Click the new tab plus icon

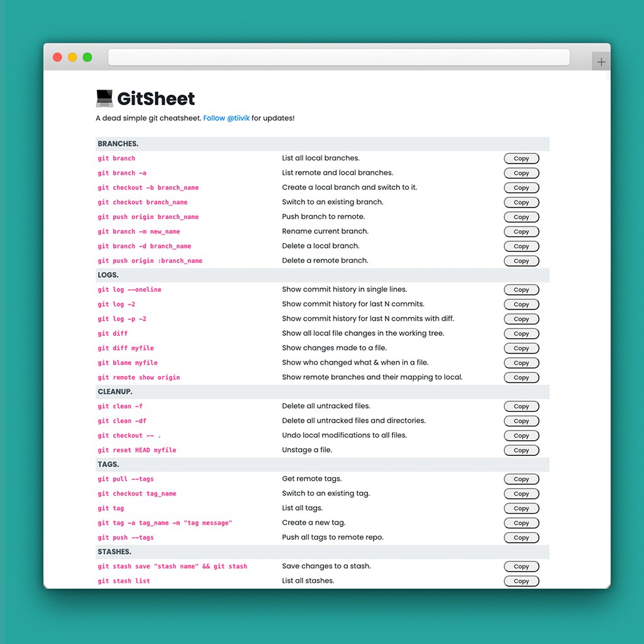601,62
